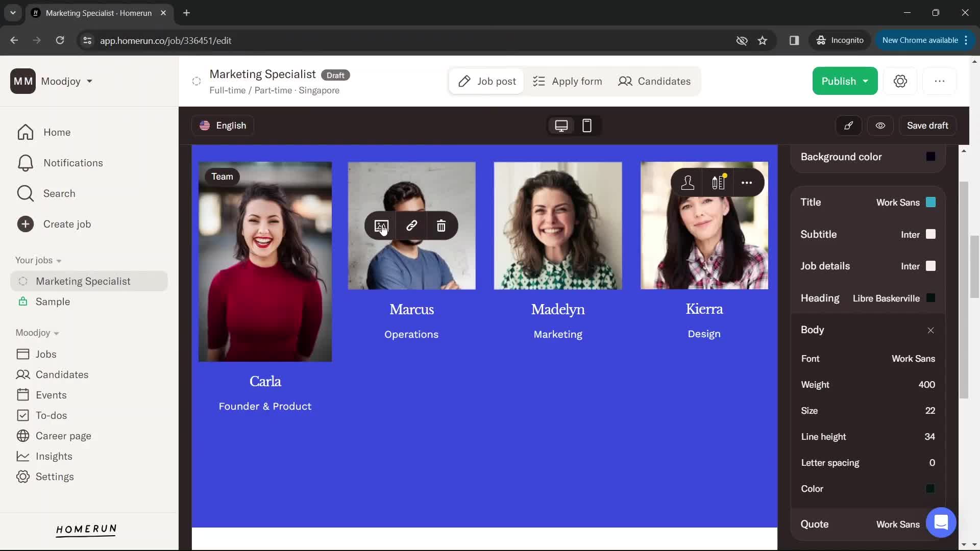Close the Body settings panel

(x=930, y=330)
